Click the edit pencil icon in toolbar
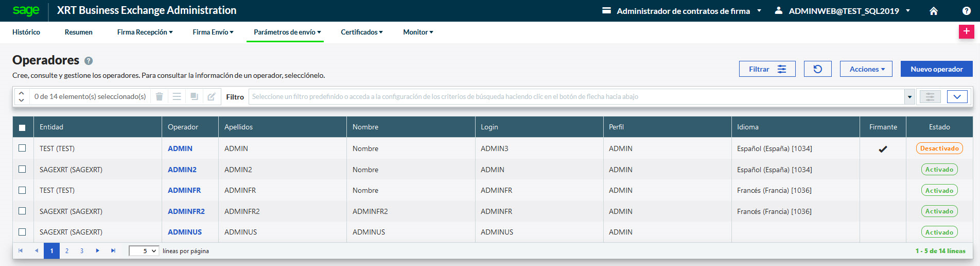Viewport: 980px width, 266px height. point(211,96)
